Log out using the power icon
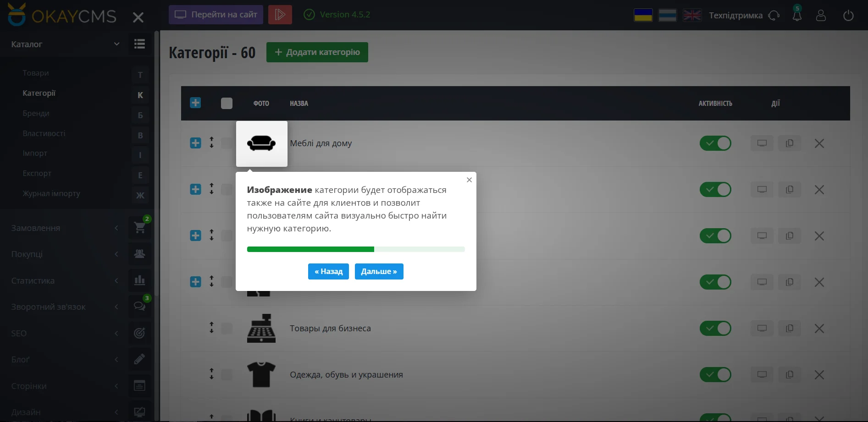 [x=848, y=15]
